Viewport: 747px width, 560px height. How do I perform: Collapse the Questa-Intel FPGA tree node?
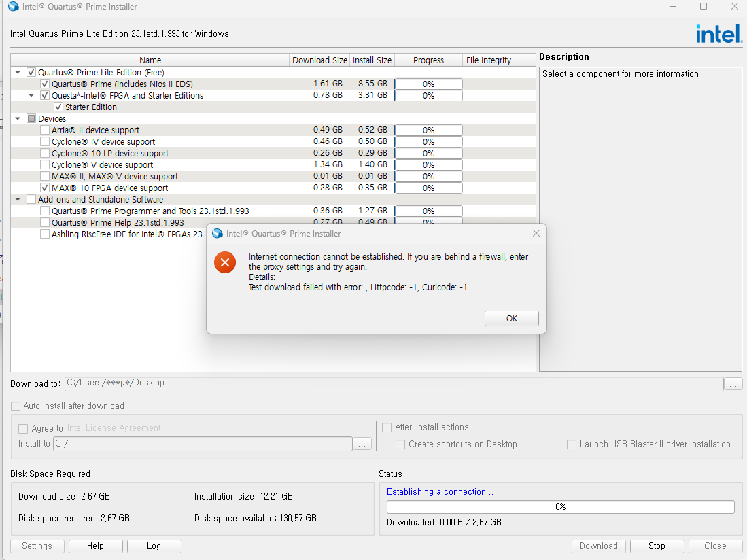[x=31, y=95]
